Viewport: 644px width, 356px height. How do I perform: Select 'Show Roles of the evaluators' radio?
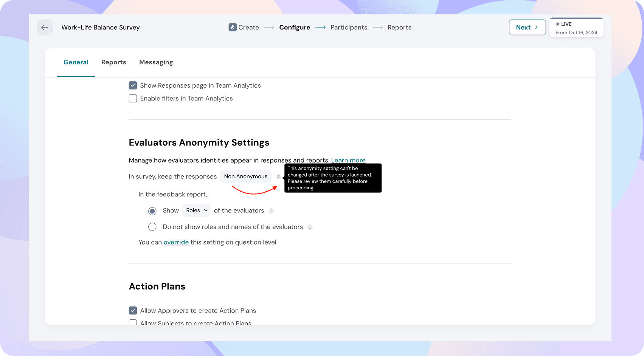tap(152, 211)
